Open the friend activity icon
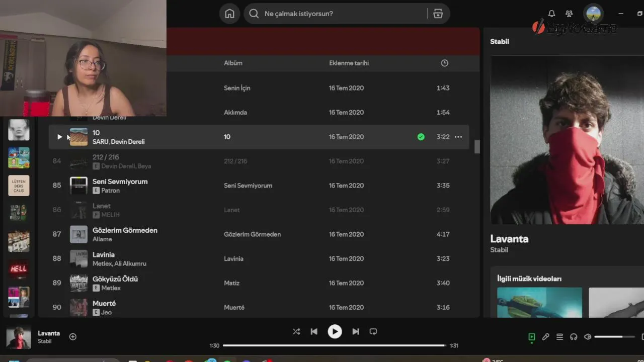Screen dimensions: 644x362 click(569, 14)
